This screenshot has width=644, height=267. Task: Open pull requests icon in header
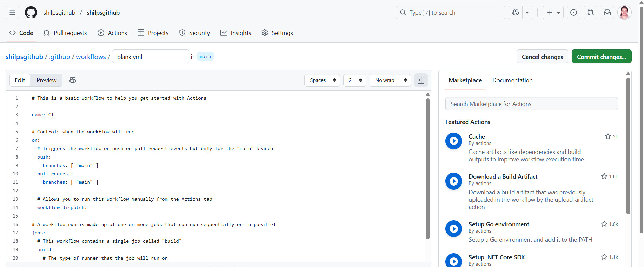pos(591,13)
